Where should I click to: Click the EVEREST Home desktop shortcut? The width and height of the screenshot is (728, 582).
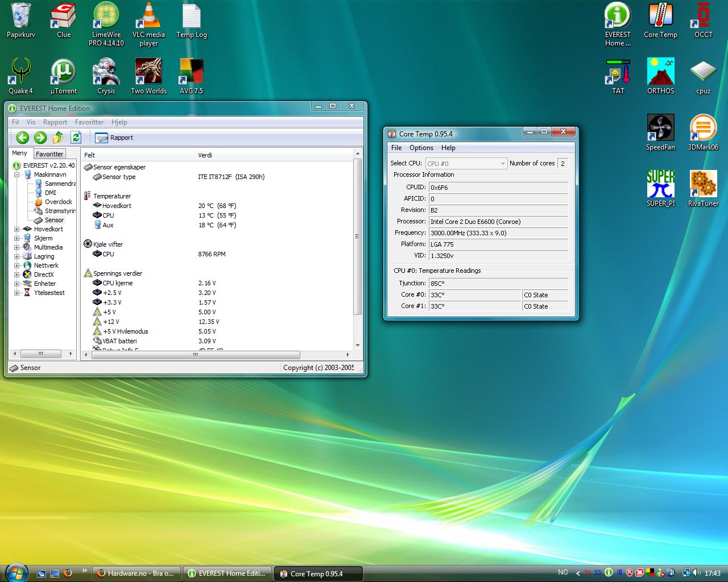click(618, 24)
